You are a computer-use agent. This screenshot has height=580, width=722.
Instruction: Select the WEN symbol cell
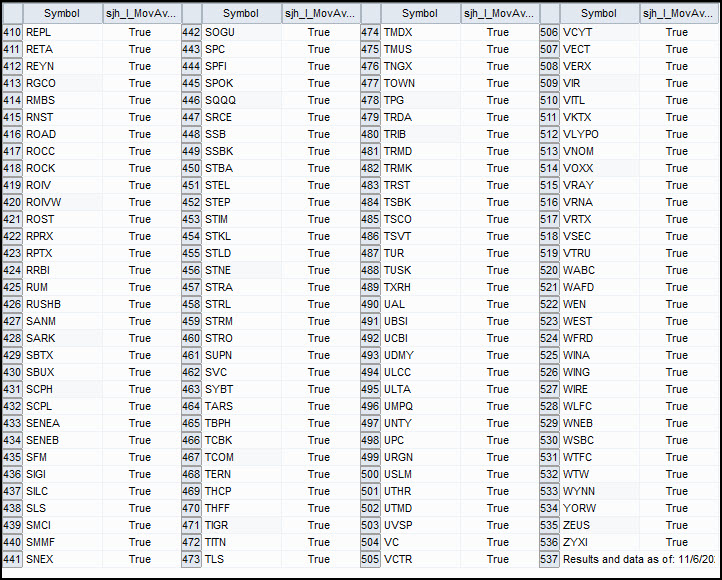pyautogui.click(x=600, y=304)
